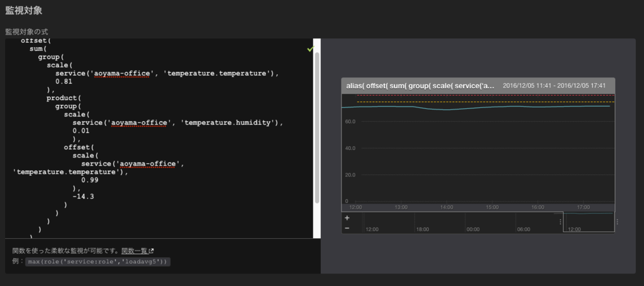This screenshot has height=286, width=644.
Task: Click the selected range window in the mini timeline
Action: click(589, 222)
